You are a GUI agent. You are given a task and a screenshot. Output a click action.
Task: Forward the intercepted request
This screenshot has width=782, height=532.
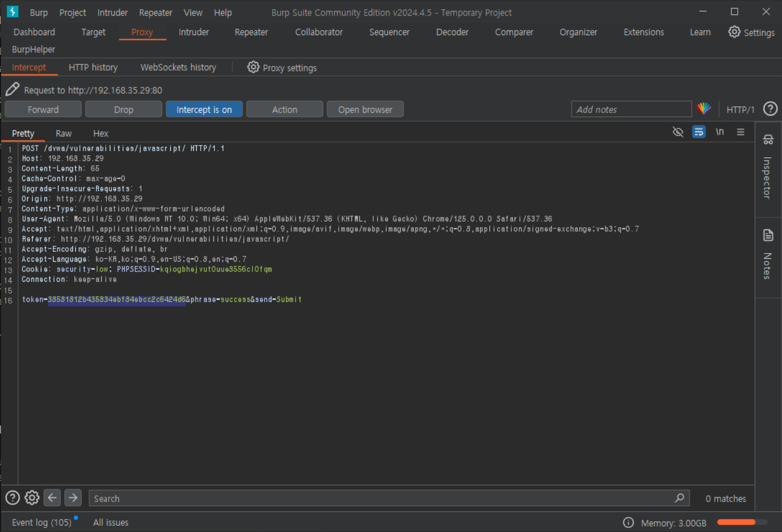[43, 109]
